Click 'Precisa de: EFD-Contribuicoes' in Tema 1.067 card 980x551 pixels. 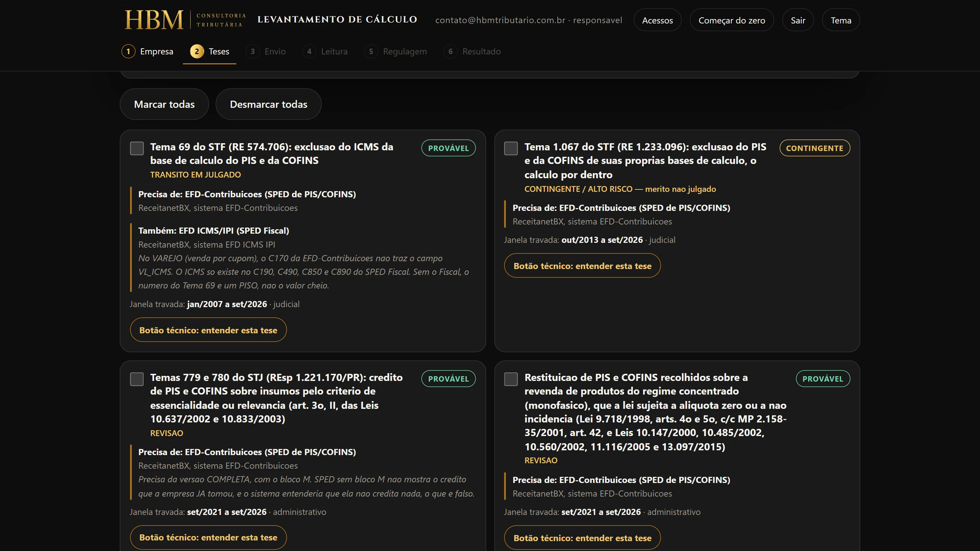(621, 207)
